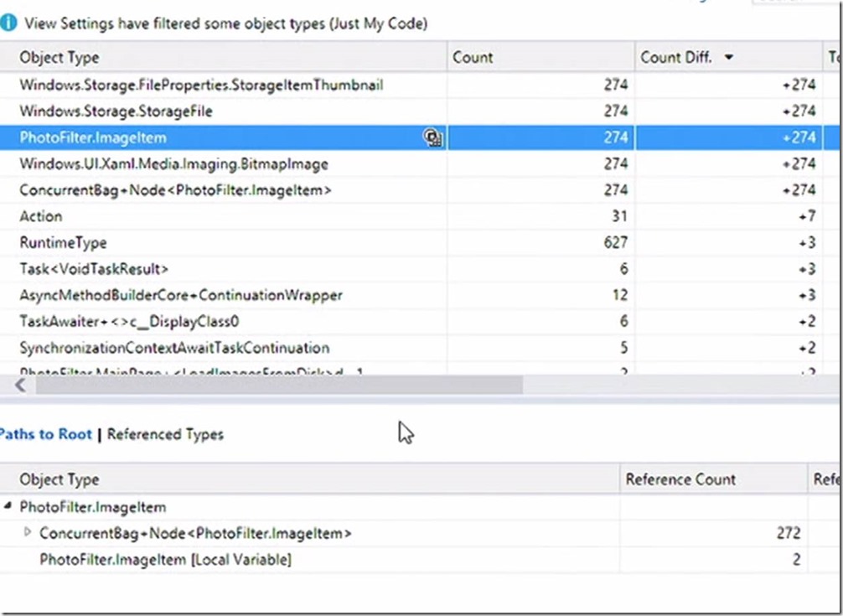Select the Task<VoidTaskResult> row
Image resolution: width=843 pixels, height=616 pixels.
[419, 269]
